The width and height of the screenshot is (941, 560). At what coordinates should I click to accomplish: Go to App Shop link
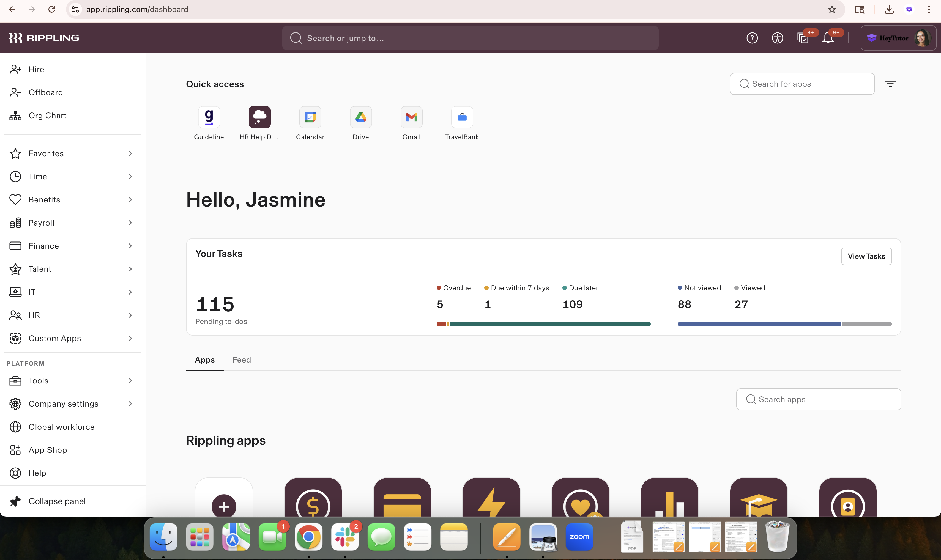pyautogui.click(x=48, y=450)
